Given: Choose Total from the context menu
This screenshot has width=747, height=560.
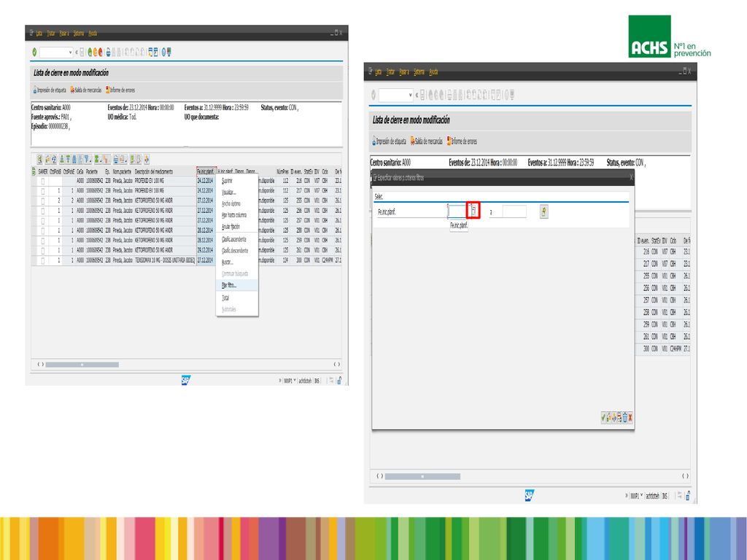Looking at the screenshot, I should coord(237,298).
